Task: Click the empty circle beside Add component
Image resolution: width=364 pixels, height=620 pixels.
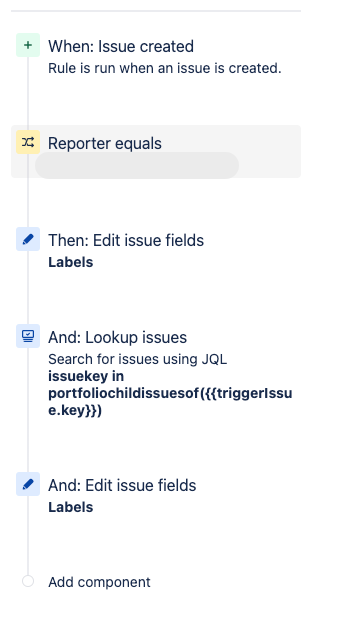Action: click(28, 581)
